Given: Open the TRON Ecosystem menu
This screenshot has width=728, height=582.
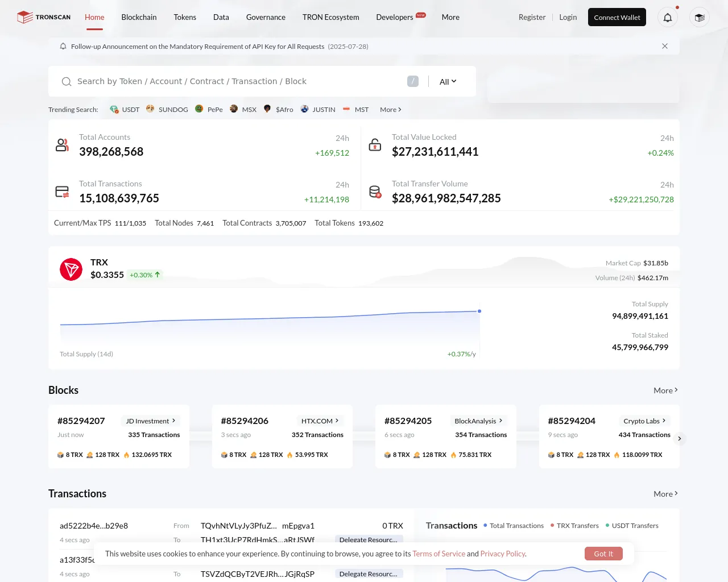Looking at the screenshot, I should (x=331, y=17).
